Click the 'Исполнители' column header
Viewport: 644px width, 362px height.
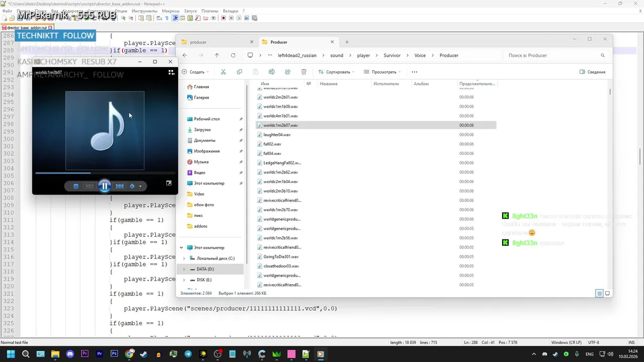[386, 84]
